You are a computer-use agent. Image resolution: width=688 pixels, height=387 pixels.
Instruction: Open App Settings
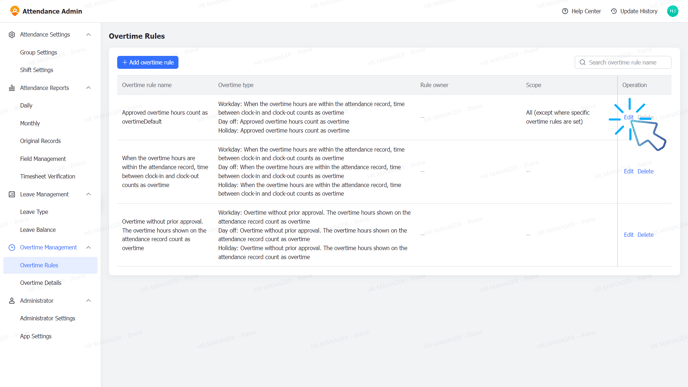[x=36, y=336]
